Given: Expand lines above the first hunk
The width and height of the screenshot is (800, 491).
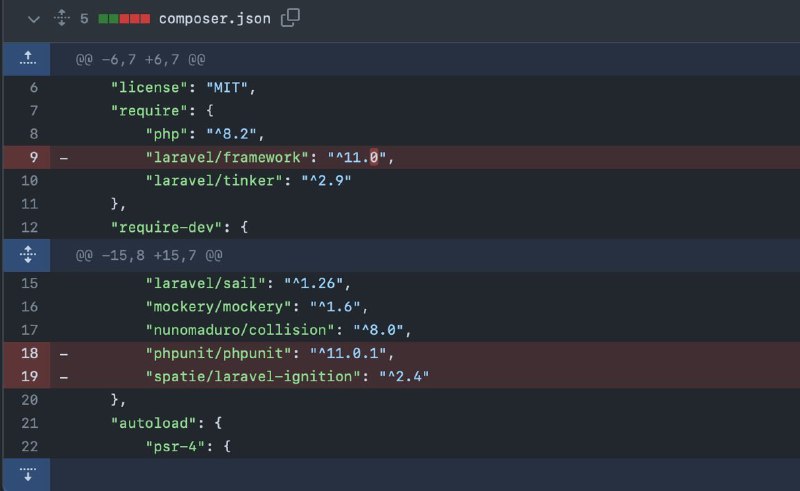Looking at the screenshot, I should (28, 59).
